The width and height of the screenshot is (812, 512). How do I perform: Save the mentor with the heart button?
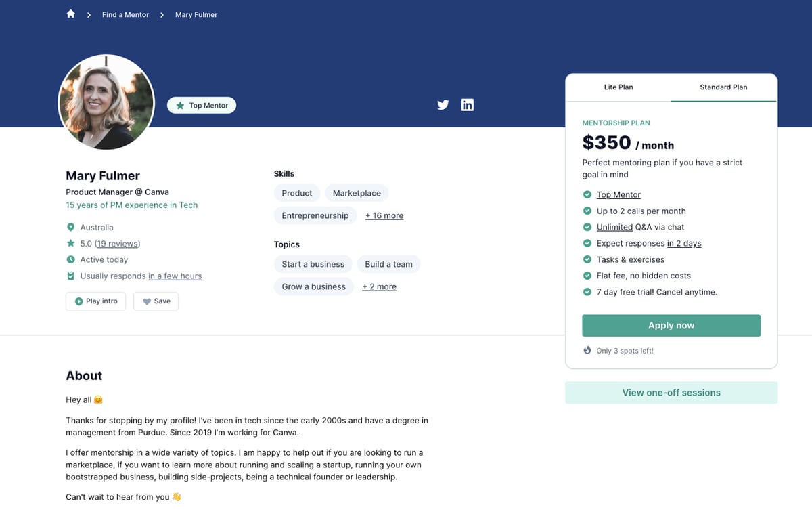click(x=156, y=301)
